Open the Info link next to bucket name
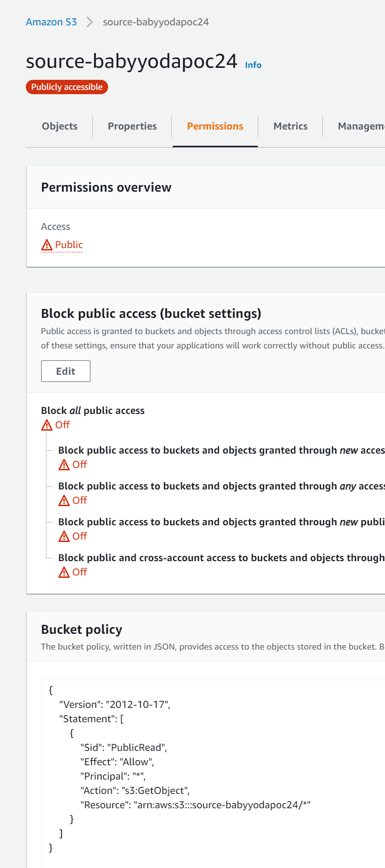 [253, 65]
